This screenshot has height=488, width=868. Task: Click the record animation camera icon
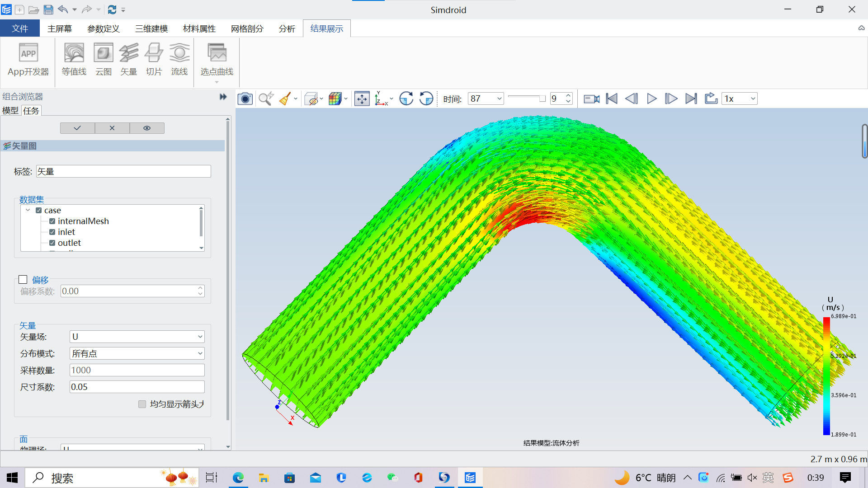[x=591, y=99]
